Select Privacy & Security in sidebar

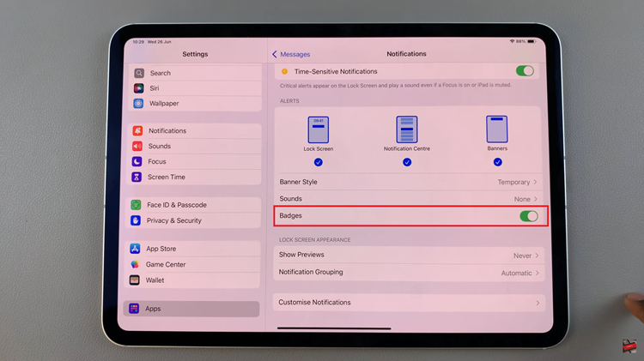point(194,220)
